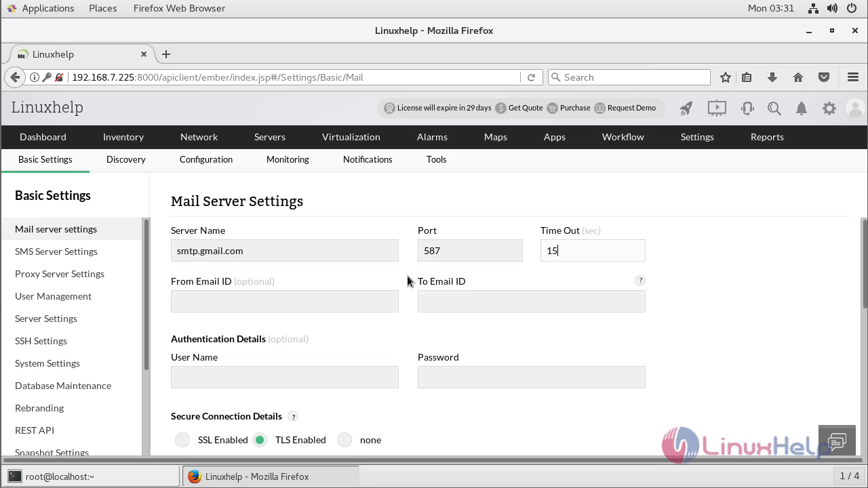Click the help icon next to To Email ID
This screenshot has width=868, height=488.
[640, 281]
